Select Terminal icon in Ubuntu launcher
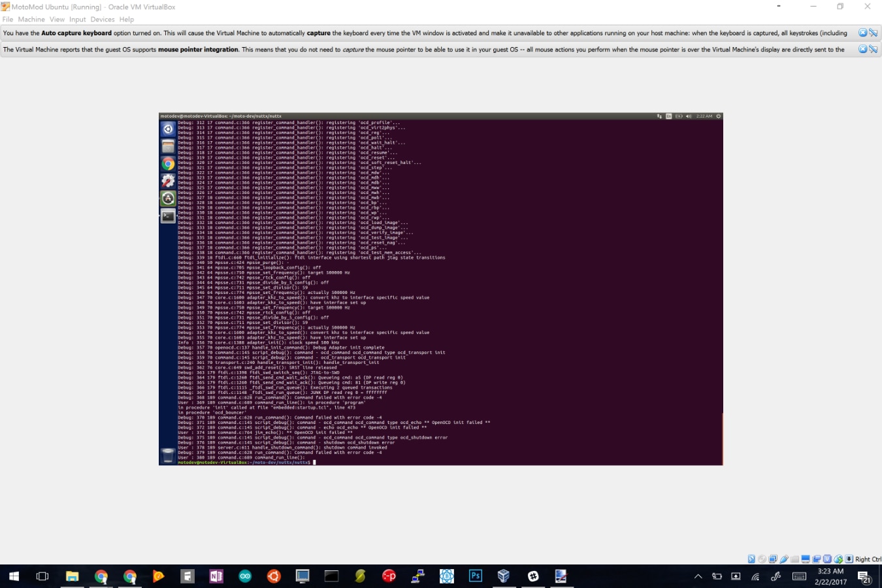 [168, 216]
